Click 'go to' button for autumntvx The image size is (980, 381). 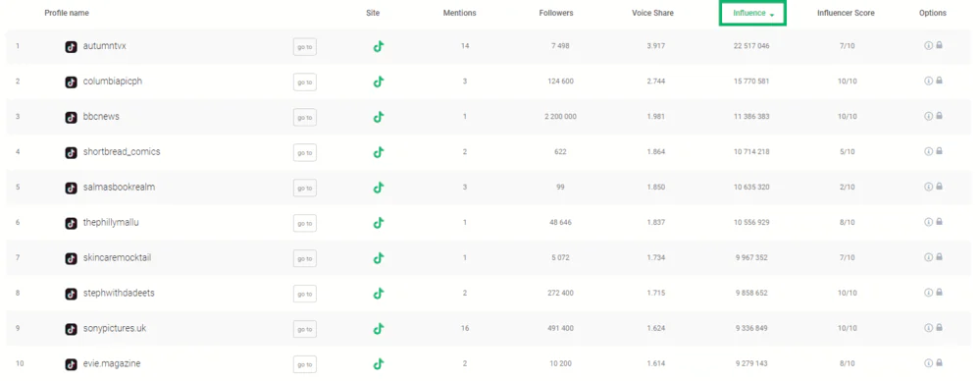point(305,47)
